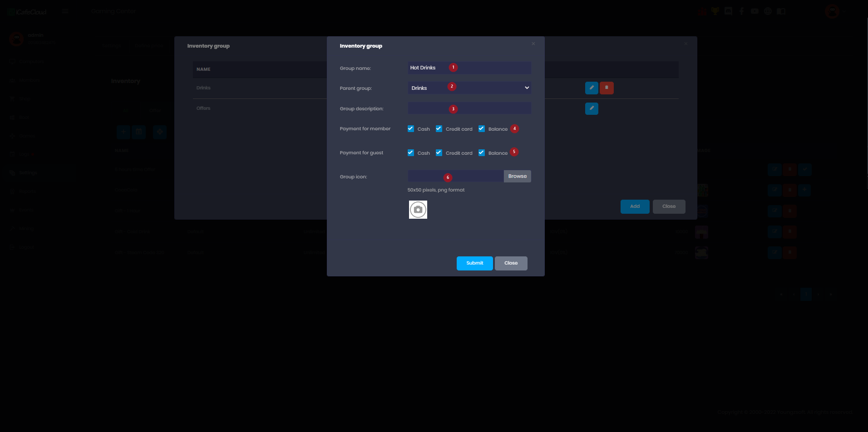Edit the Offers group with pencil icon
Screen dimensions: 868x432
[592, 108]
